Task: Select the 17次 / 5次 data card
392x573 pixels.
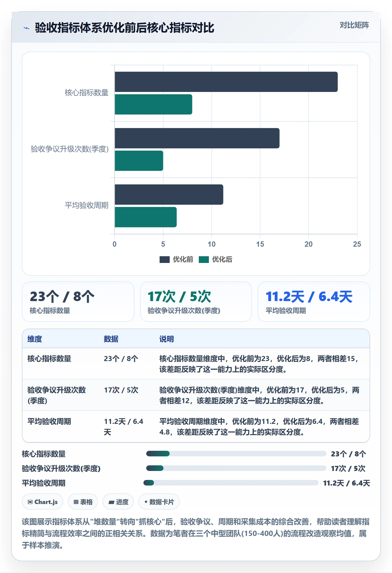Action: pyautogui.click(x=196, y=302)
